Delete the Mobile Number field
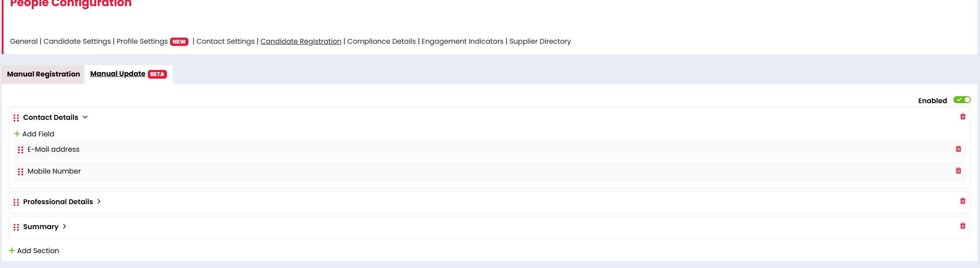Screen dimensions: 980x268 pos(958,171)
